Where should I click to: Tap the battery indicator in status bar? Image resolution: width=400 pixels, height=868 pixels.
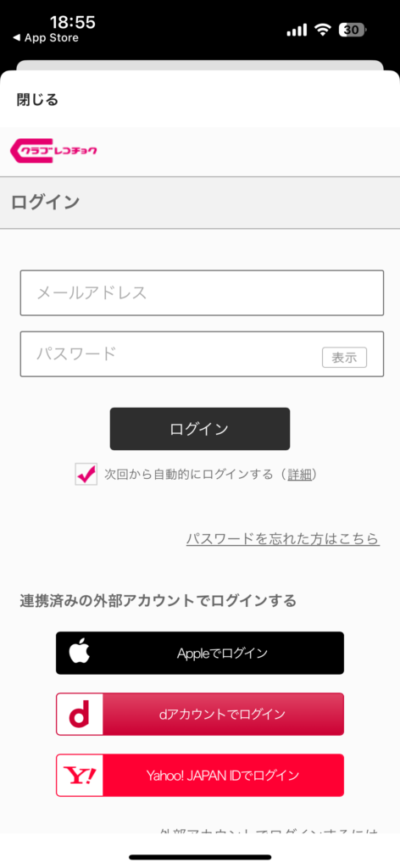point(353,30)
